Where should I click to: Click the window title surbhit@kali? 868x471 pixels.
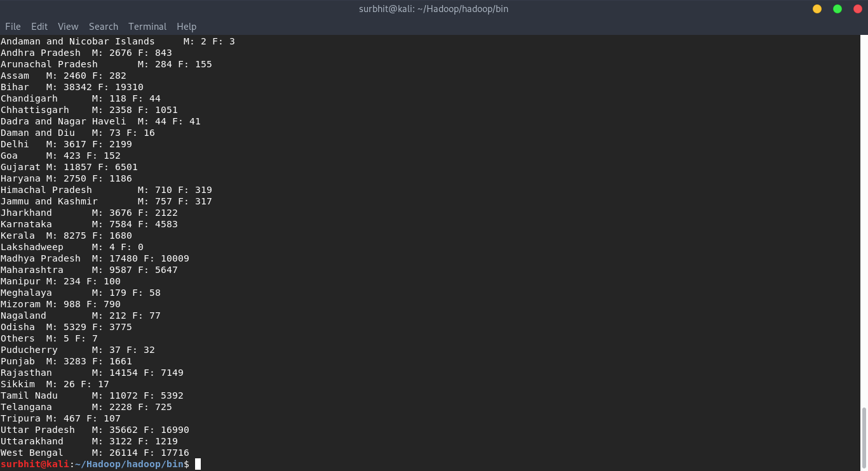434,9
